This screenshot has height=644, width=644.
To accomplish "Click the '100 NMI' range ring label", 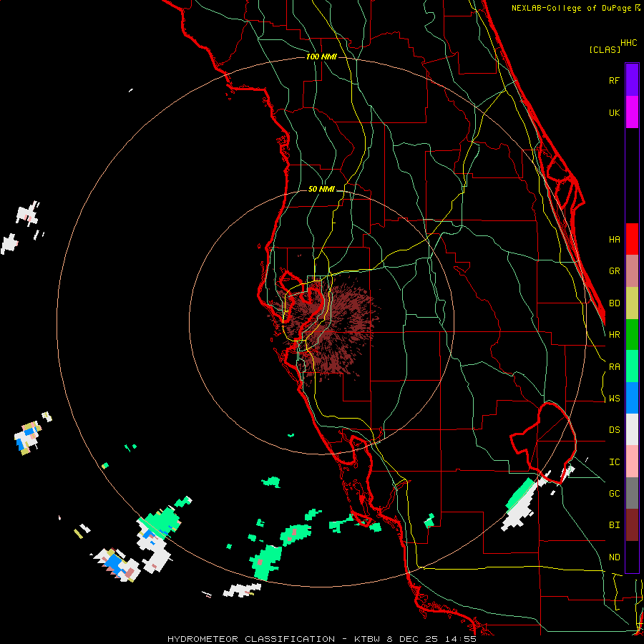I will 321,57.
